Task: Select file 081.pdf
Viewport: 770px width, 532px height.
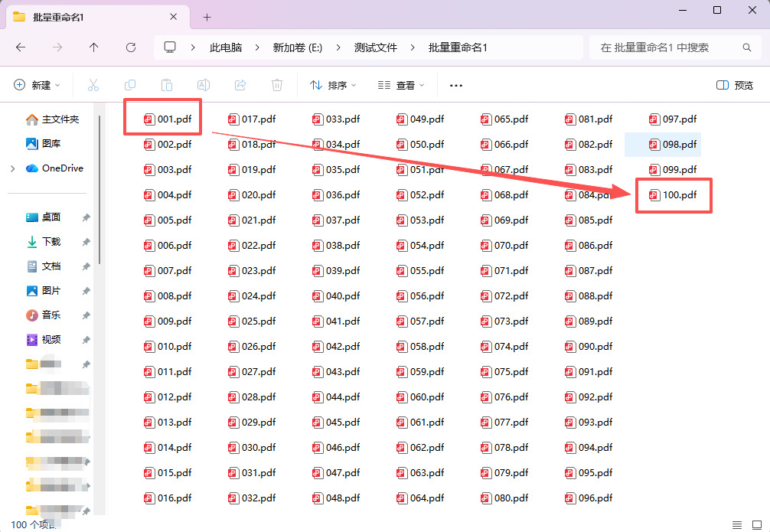Action: pyautogui.click(x=589, y=119)
